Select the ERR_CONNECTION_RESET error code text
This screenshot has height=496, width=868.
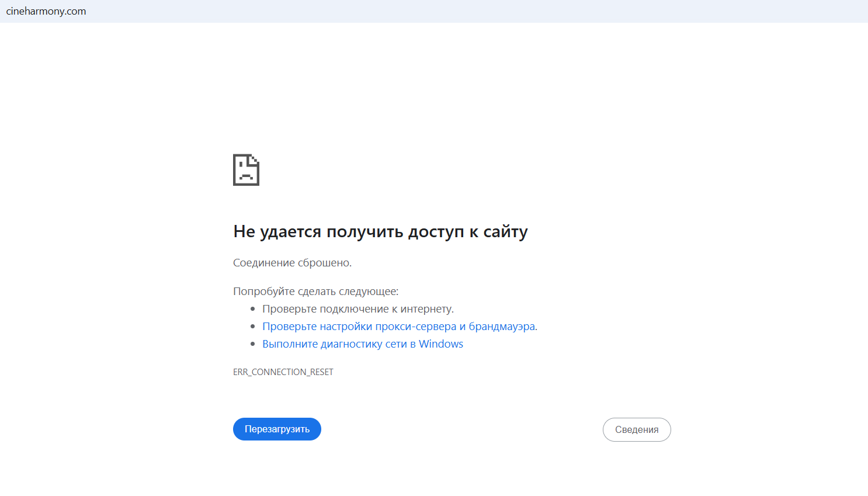click(x=283, y=372)
